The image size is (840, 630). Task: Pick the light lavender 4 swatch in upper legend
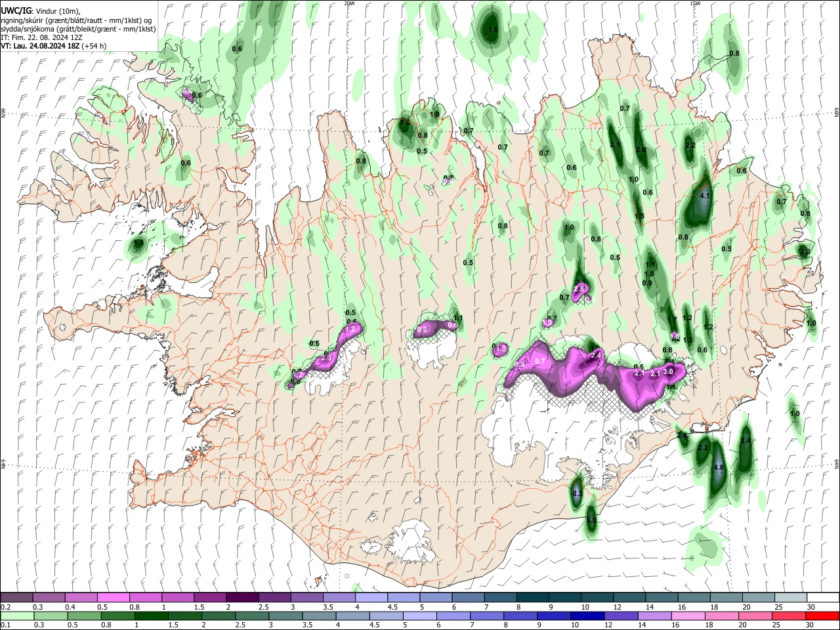point(371,597)
